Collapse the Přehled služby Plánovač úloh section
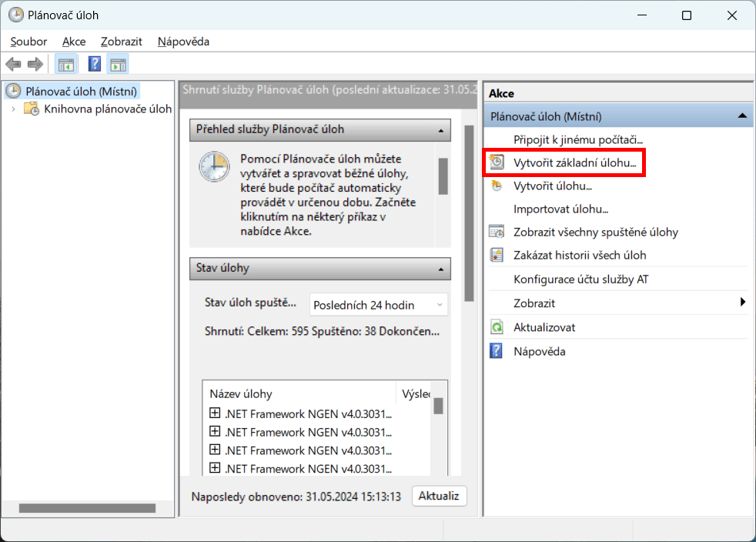756x542 pixels. tap(440, 130)
